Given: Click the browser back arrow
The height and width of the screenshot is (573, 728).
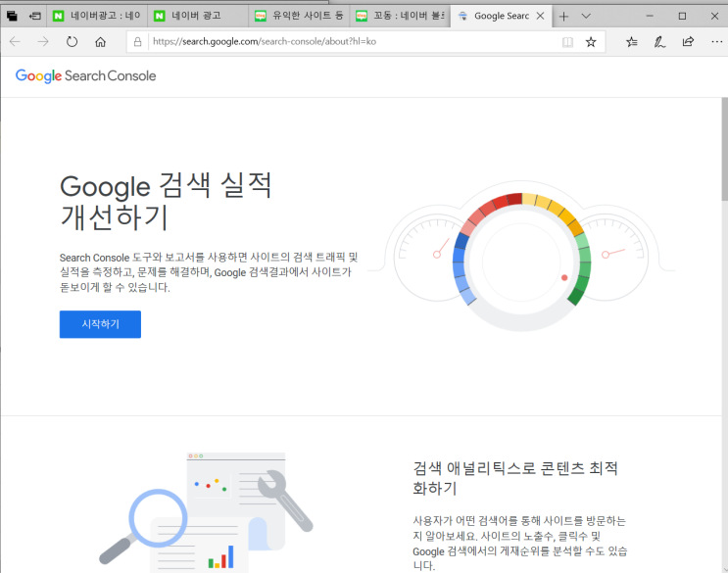Looking at the screenshot, I should coord(15,42).
